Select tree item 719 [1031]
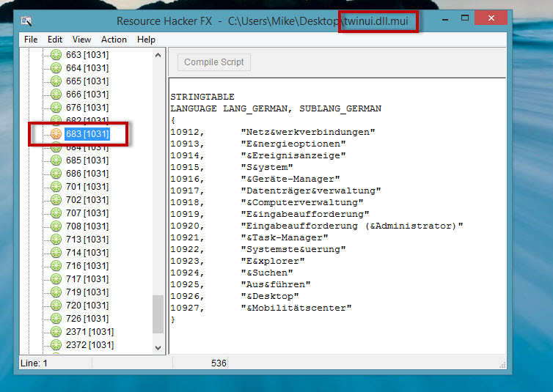 coord(87,292)
